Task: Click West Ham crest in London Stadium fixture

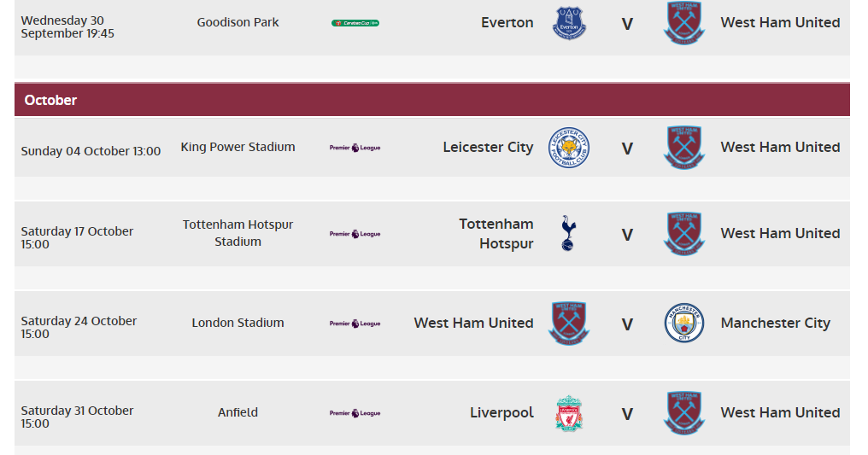Action: pos(569,324)
